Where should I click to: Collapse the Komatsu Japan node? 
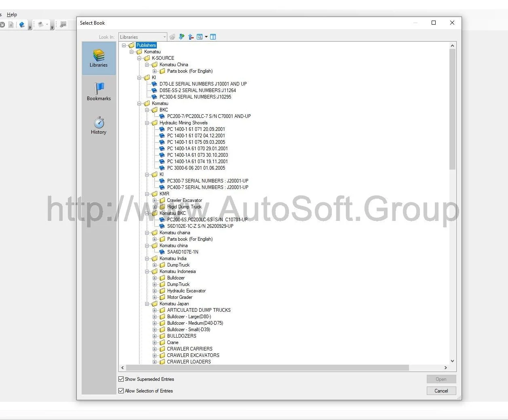(x=147, y=304)
